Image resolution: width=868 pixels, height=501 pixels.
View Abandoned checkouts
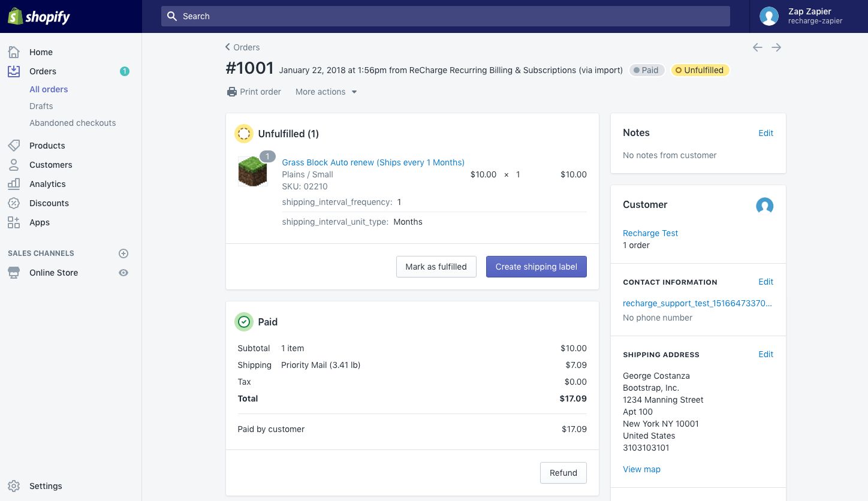coord(73,123)
